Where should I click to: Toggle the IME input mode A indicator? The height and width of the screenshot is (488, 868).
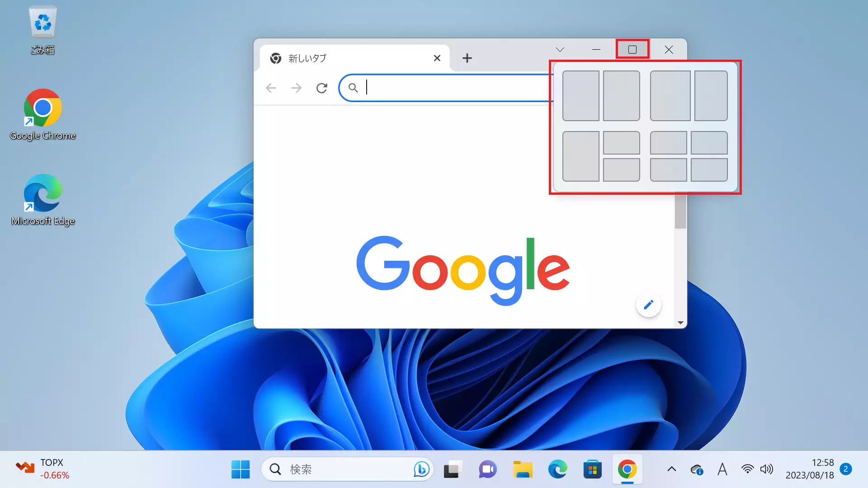tap(722, 469)
